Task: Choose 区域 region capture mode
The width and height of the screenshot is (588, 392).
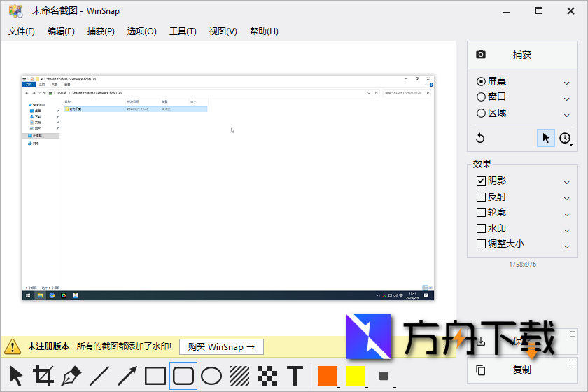Action: click(491, 113)
